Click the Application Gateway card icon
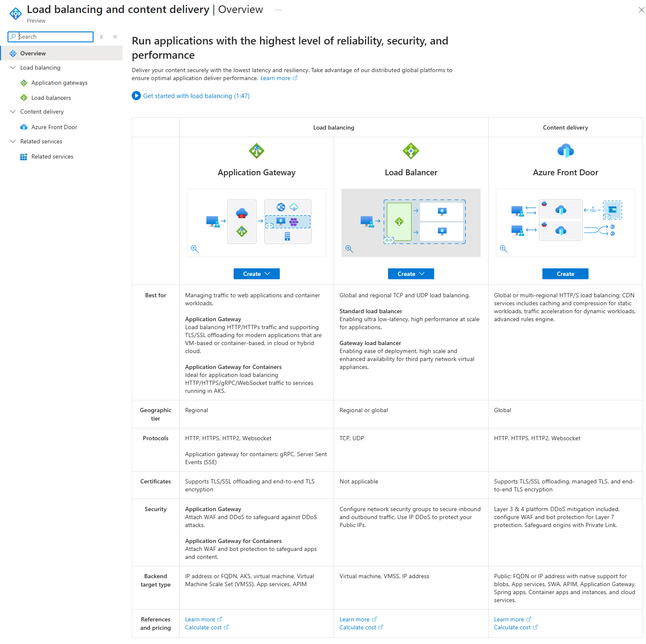This screenshot has width=646, height=644. click(x=257, y=151)
